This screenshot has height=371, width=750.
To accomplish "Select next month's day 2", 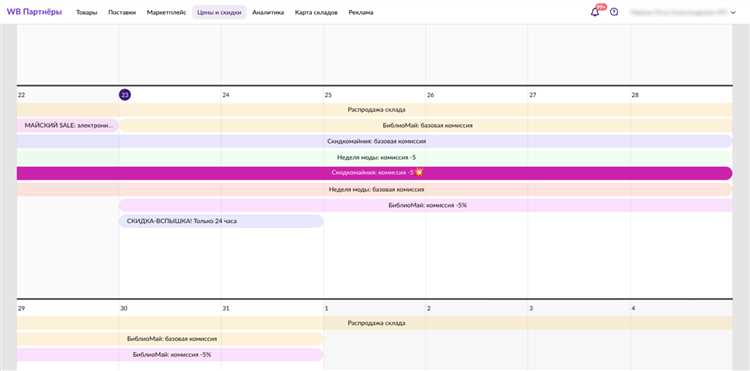I will (429, 308).
